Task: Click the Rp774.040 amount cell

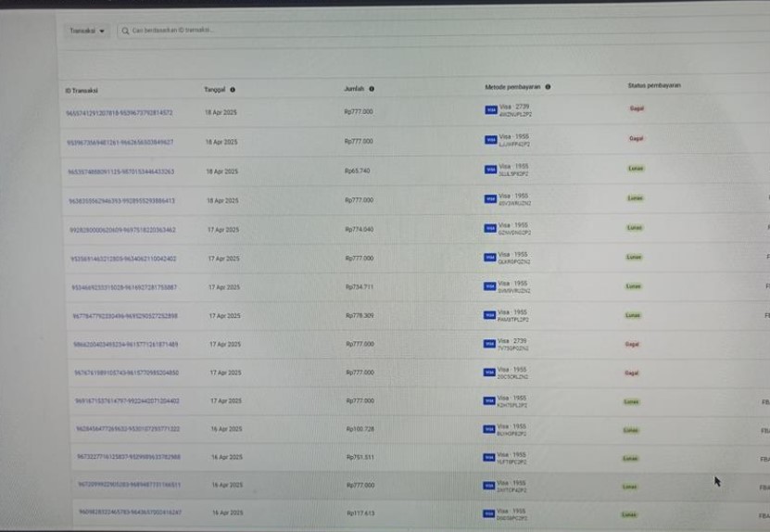Action: 359,229
